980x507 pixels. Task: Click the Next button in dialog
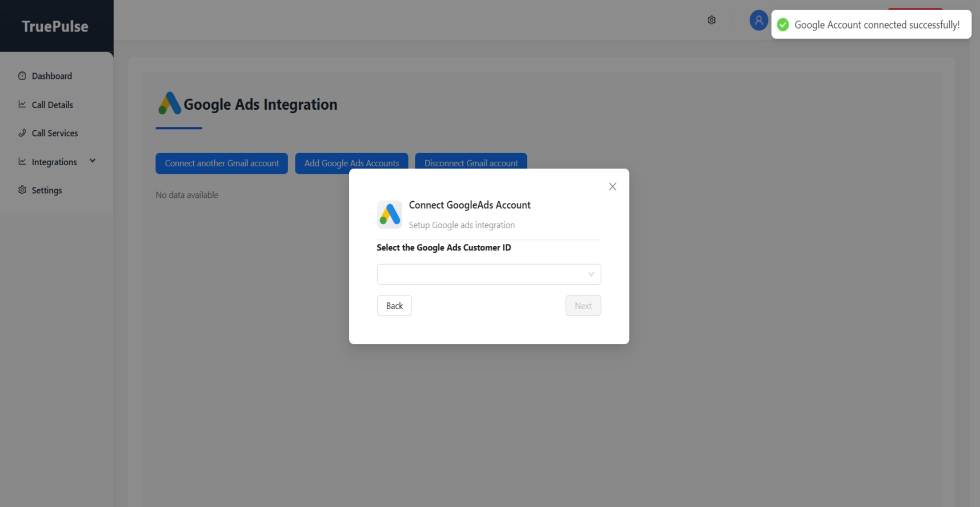pos(583,306)
